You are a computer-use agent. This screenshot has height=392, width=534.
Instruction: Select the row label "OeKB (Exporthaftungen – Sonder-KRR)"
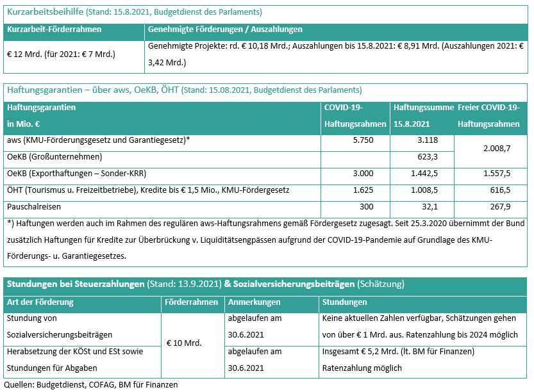[77, 174]
